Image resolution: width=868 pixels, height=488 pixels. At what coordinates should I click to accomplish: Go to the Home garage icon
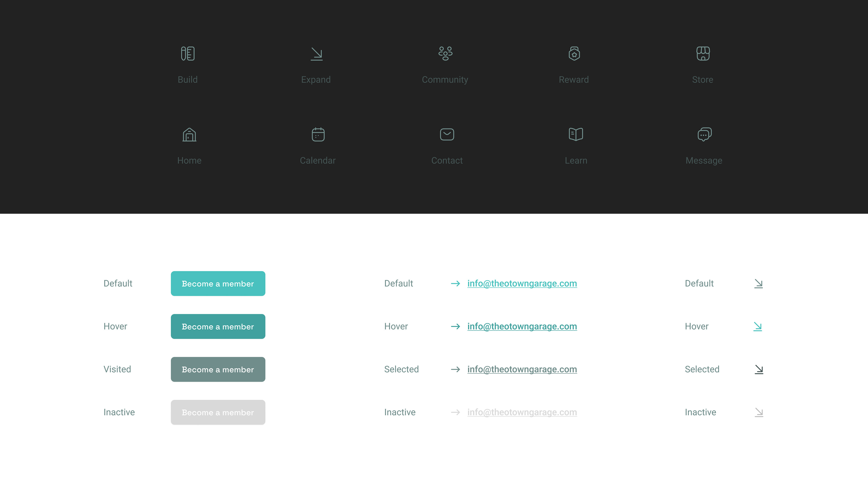[189, 135]
